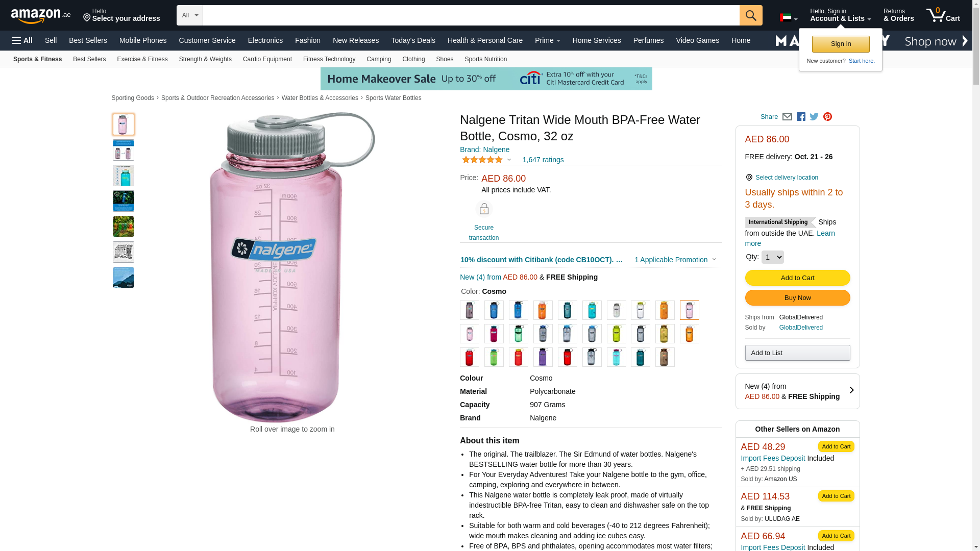The height and width of the screenshot is (551, 980).
Task: Open the Amazon.ae home logo
Action: (41, 16)
